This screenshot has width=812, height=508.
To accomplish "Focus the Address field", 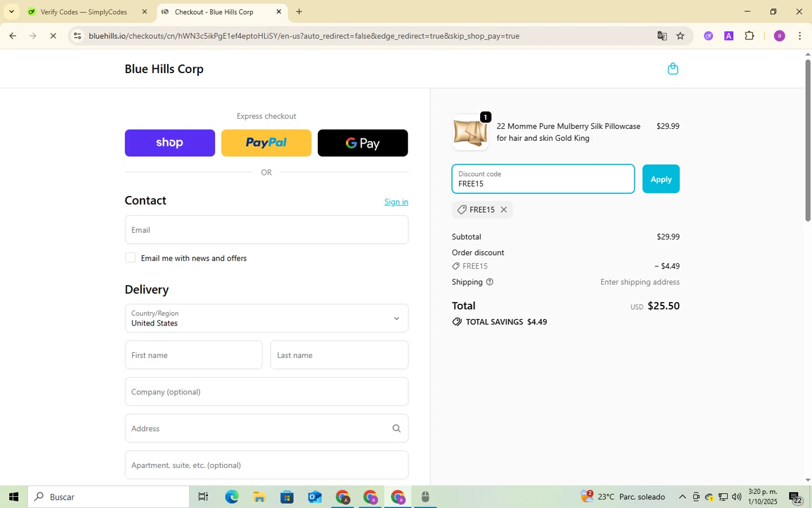I will [266, 428].
